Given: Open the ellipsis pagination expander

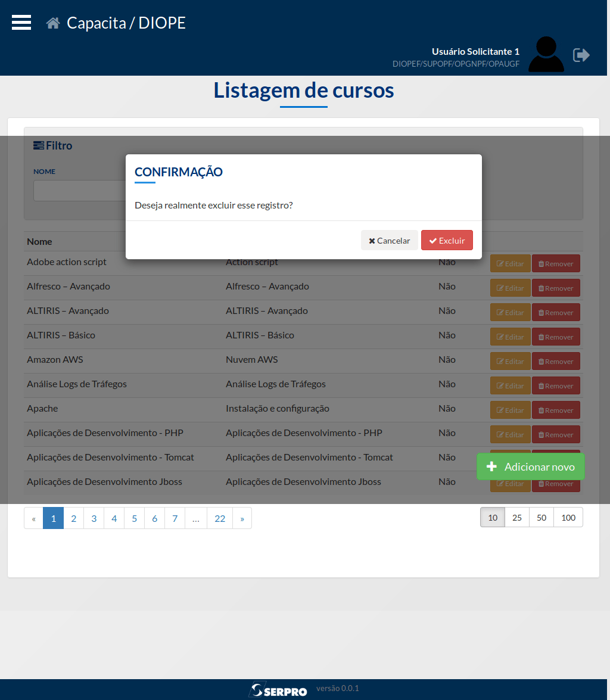Looking at the screenshot, I should tap(195, 518).
